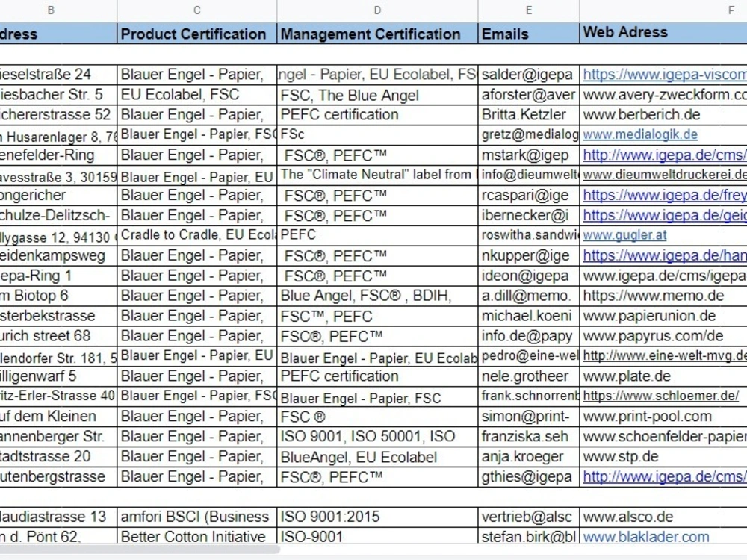Select the cell ISO 9001:2015
The height and width of the screenshot is (560, 747).
tap(377, 517)
